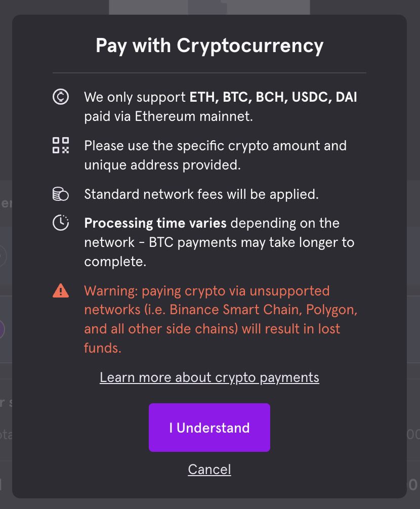Click the paid via Ethereum mainnet line
This screenshot has height=509, width=420.
(x=168, y=116)
